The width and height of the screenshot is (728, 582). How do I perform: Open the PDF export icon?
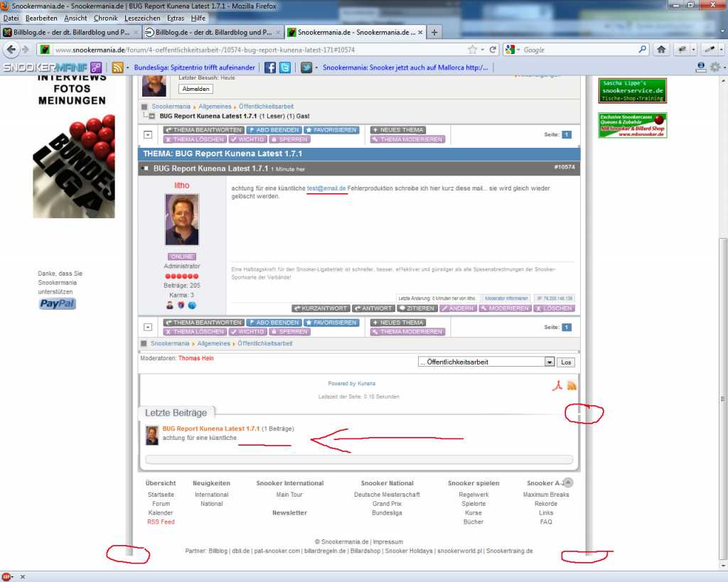coord(558,386)
